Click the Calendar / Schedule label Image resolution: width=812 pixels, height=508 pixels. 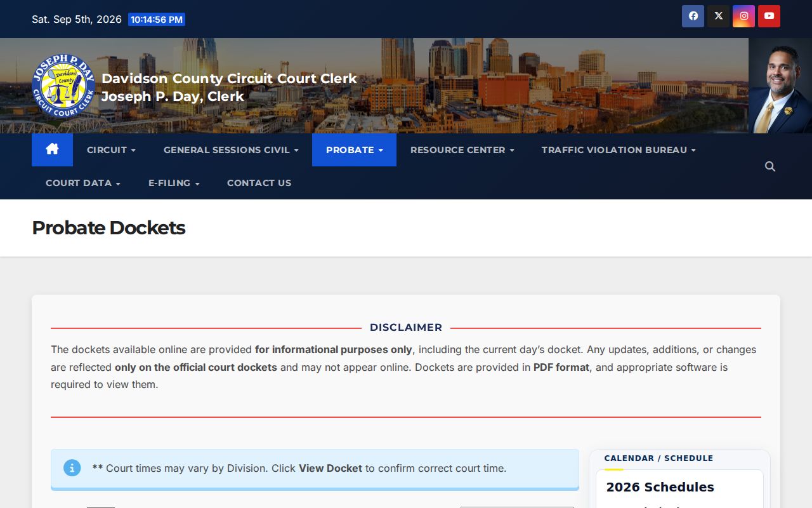click(x=658, y=458)
